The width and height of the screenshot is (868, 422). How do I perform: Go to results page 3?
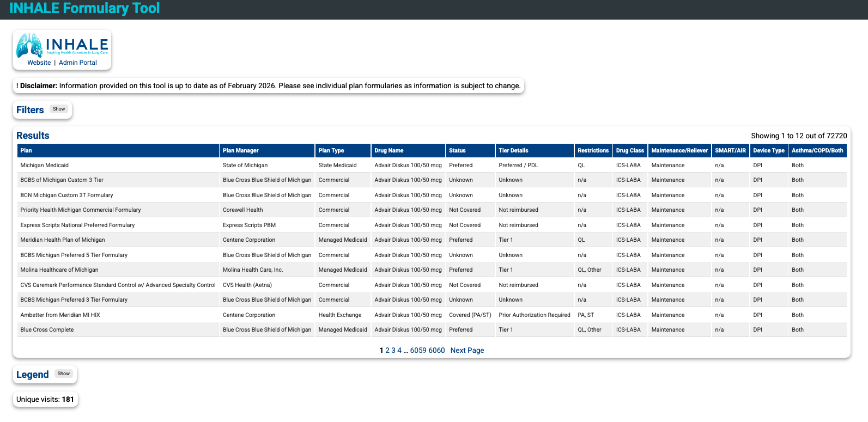pos(393,350)
